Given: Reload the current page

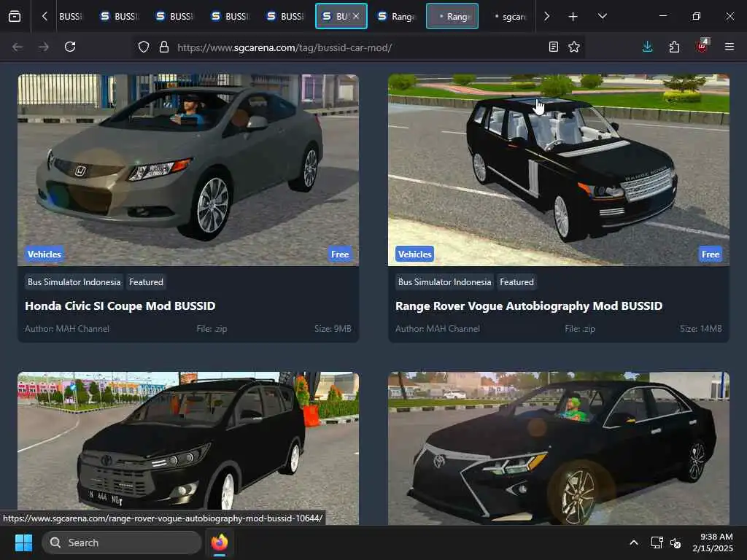Looking at the screenshot, I should pos(70,47).
